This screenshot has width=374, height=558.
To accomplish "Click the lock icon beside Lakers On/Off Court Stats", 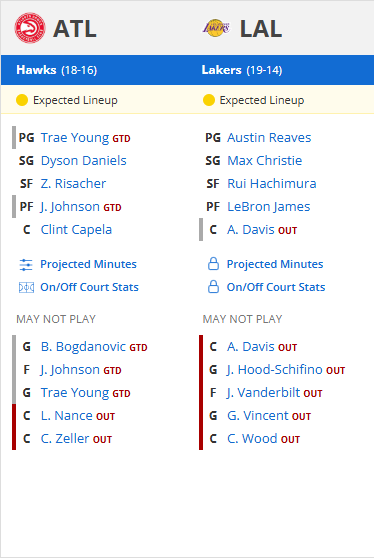I will (213, 286).
